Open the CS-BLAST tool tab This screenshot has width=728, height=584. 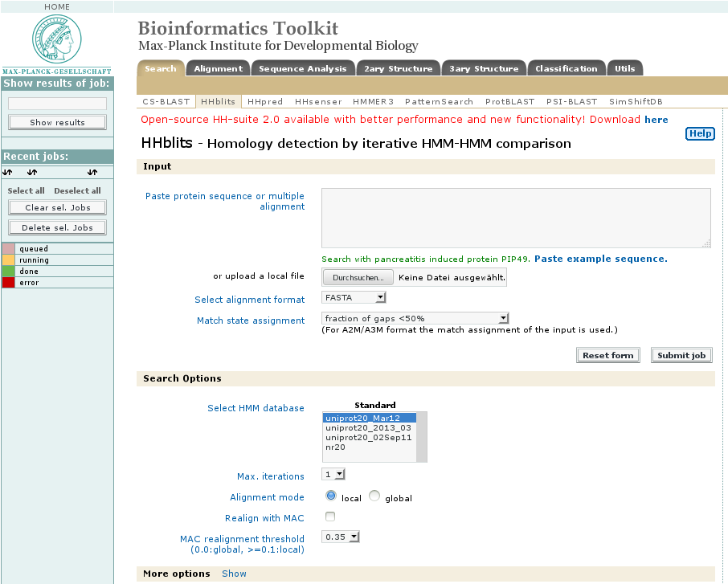click(168, 101)
